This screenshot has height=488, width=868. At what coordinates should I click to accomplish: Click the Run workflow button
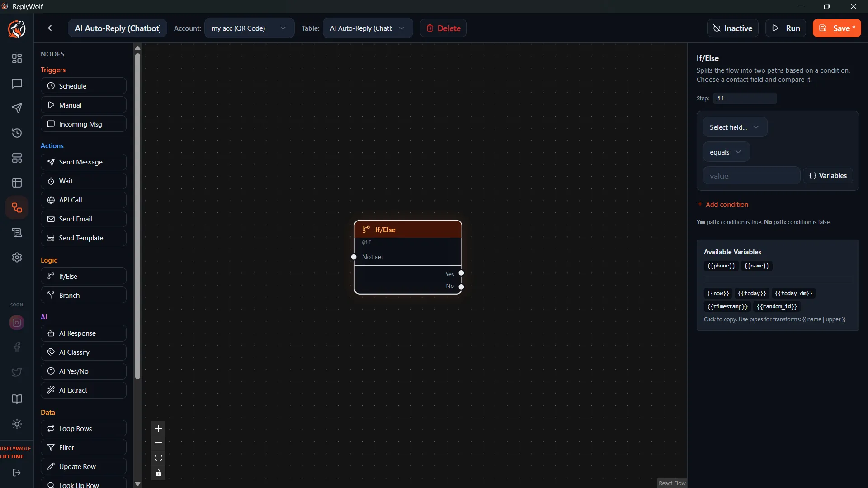point(786,28)
